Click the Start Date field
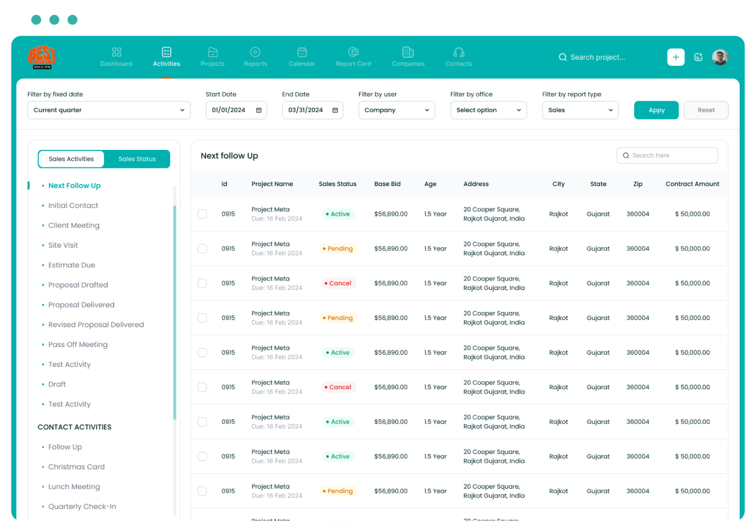Viewport: 756px width, 532px height. (236, 110)
